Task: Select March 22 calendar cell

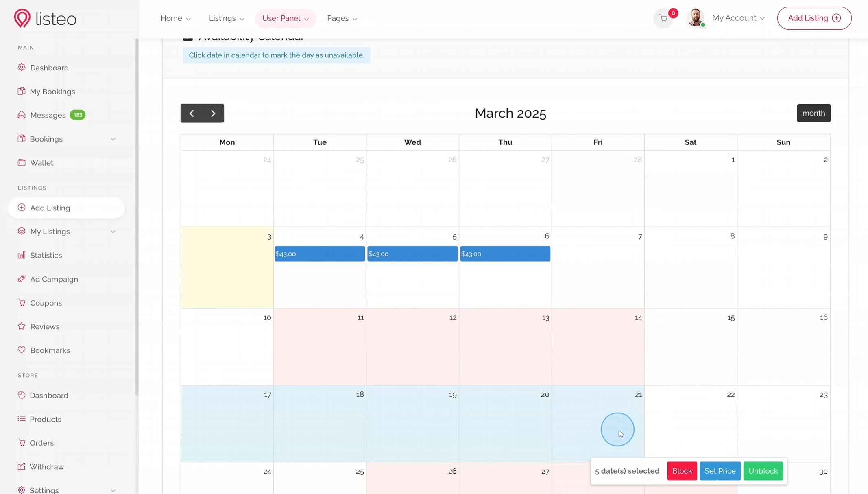Action: [x=690, y=423]
